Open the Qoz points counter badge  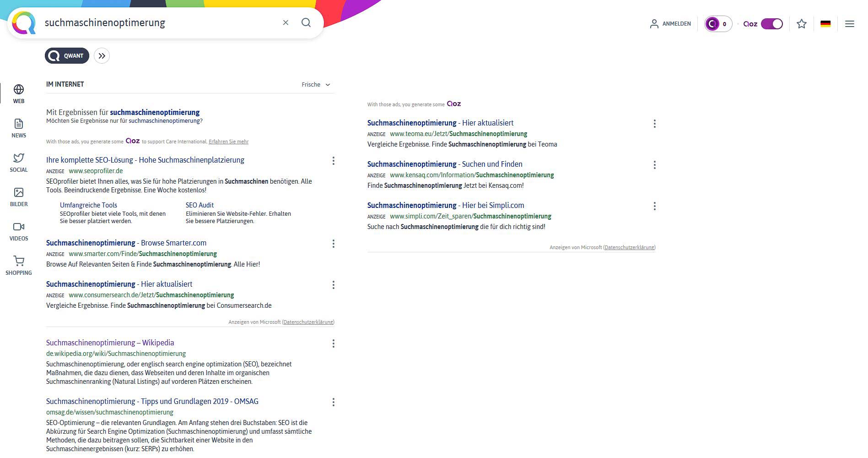pos(718,24)
